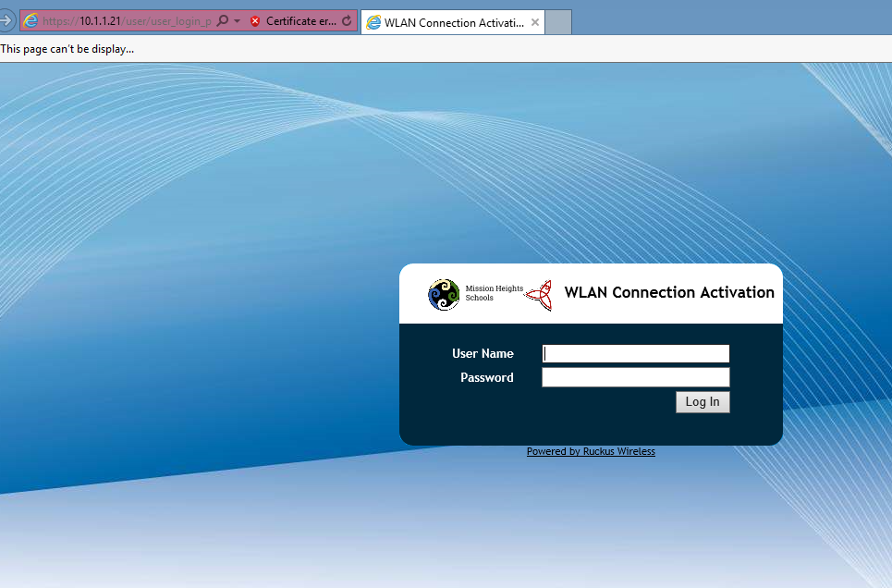892x588 pixels.
Task: Click the red triquetra knot logo
Action: tap(540, 295)
